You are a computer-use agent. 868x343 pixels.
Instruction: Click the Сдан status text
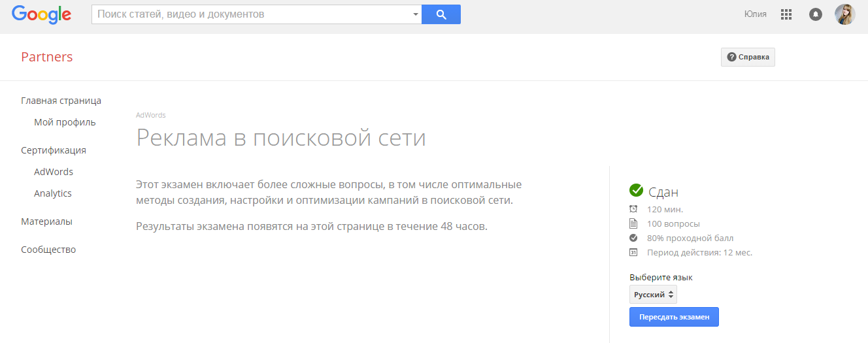663,192
